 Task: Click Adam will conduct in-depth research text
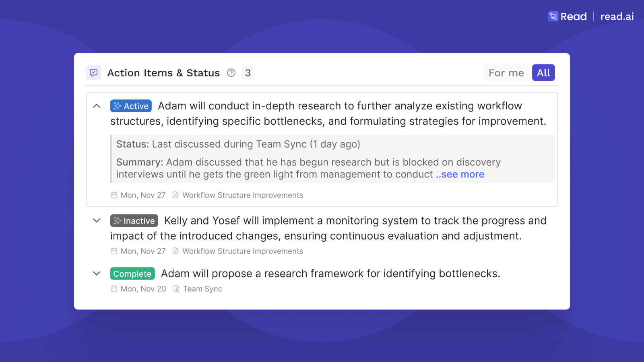point(328,113)
